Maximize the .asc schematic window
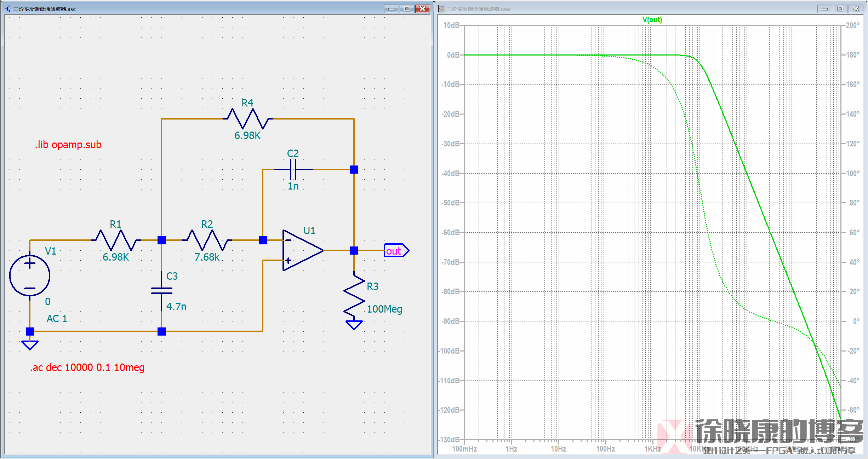The height and width of the screenshot is (459, 868). click(407, 9)
